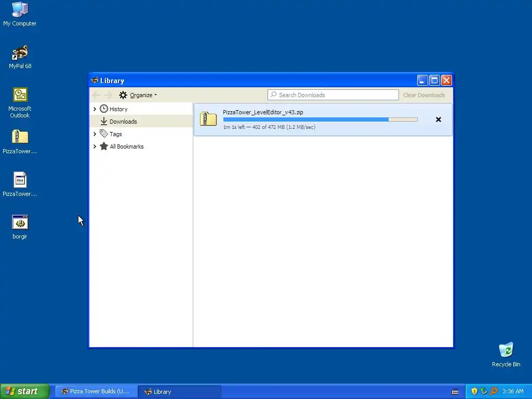The width and height of the screenshot is (532, 399).
Task: Select All Bookmarks in the sidebar
Action: [127, 147]
